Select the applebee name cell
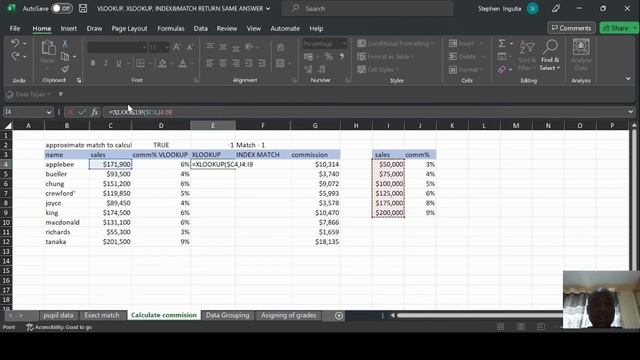The image size is (640, 360). 67,164
